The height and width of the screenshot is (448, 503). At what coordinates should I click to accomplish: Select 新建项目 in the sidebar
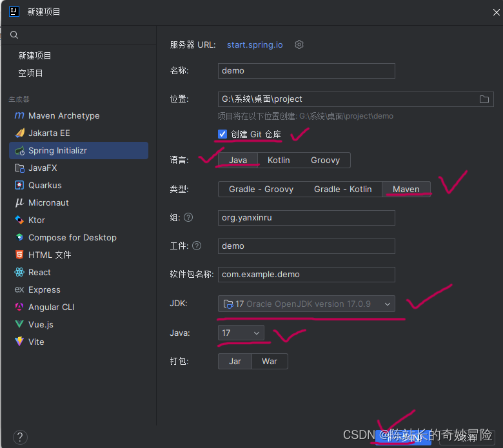click(x=35, y=56)
